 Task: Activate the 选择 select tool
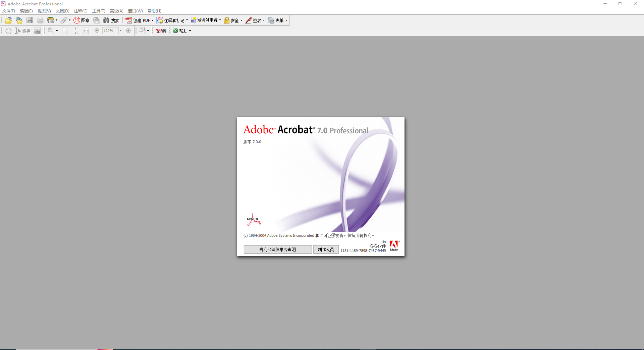(22, 31)
